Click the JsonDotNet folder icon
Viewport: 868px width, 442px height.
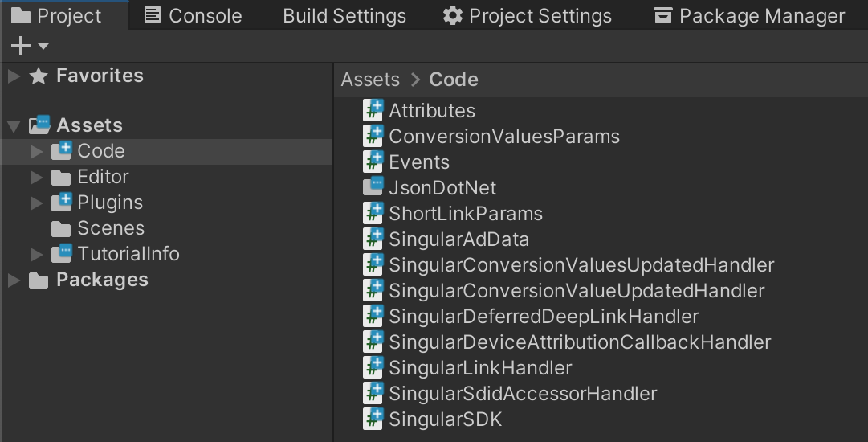coord(373,186)
